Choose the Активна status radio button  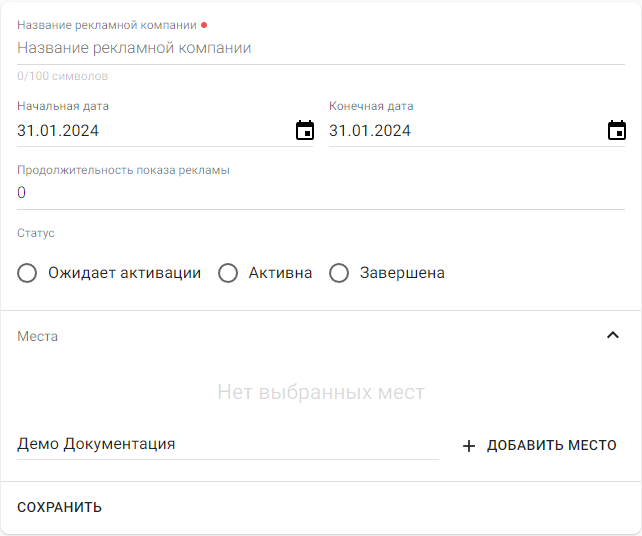[x=228, y=273]
